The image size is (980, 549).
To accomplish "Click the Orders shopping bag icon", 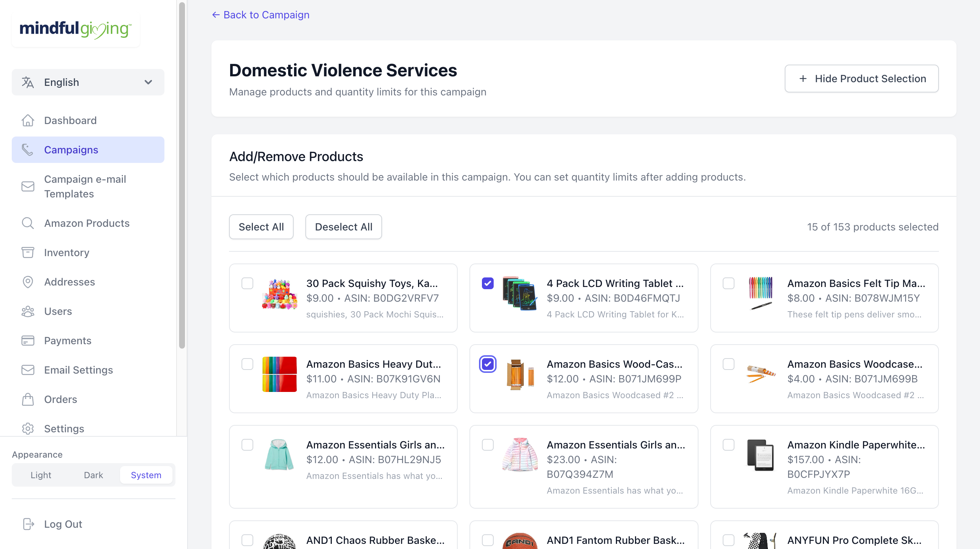I will [28, 399].
